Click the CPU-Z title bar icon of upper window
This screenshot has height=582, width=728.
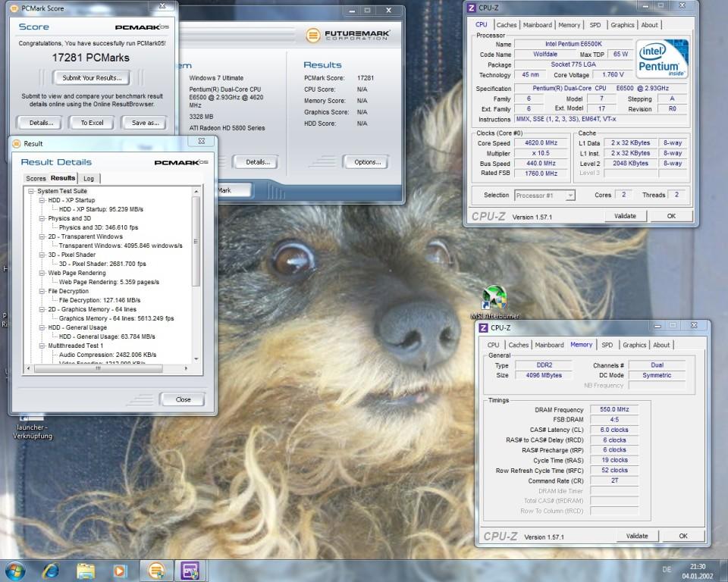471,8
